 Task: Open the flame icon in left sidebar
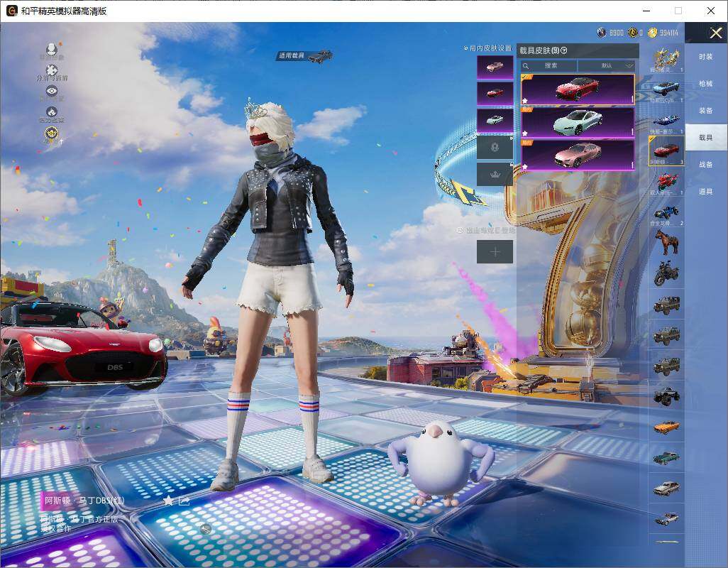point(52,112)
